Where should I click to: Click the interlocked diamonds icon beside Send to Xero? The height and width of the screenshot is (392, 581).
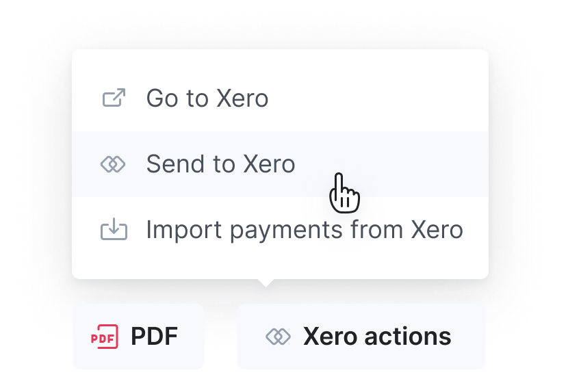(113, 164)
